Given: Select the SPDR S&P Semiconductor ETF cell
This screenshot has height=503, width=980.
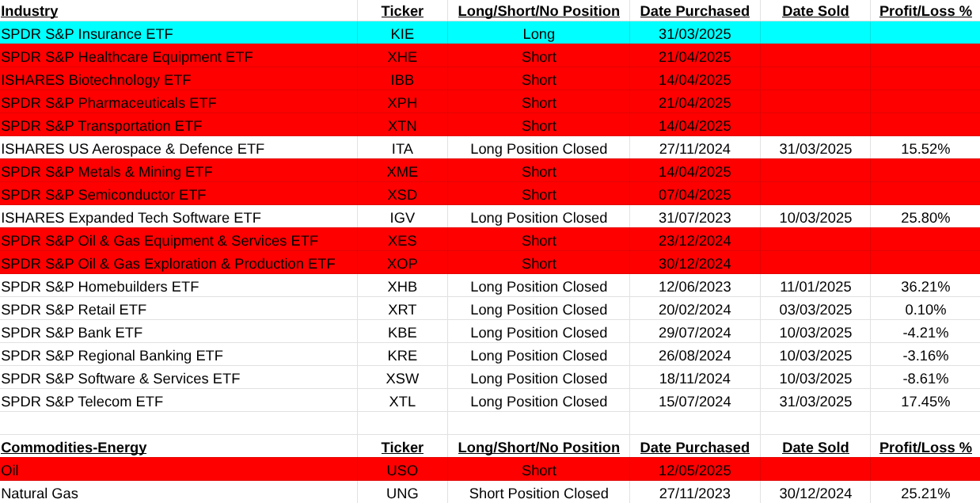Looking at the screenshot, I should (x=104, y=195).
